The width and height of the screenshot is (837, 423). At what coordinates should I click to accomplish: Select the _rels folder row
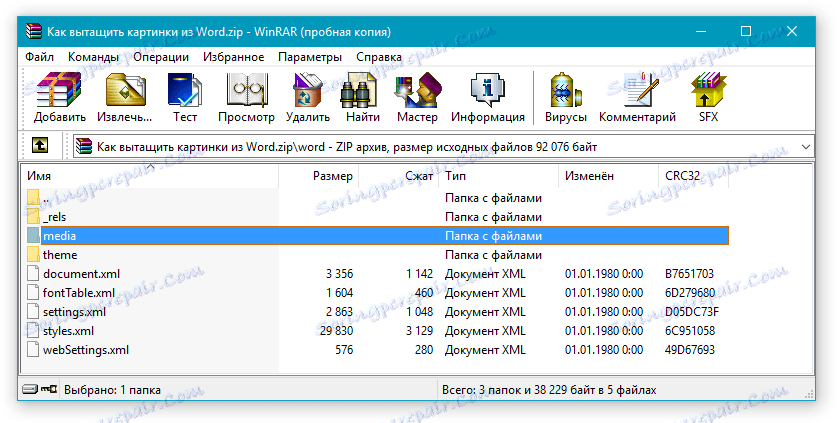376,217
